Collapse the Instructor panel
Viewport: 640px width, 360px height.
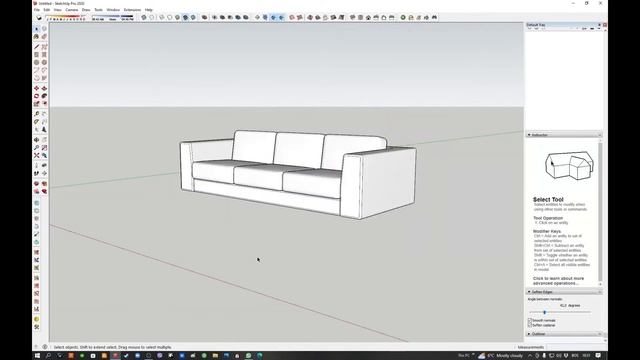click(x=529, y=135)
